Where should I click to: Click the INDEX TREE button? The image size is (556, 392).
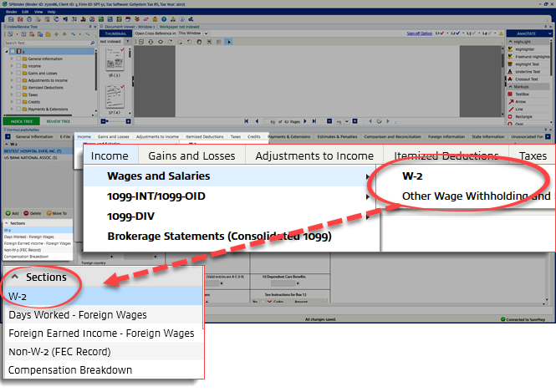[x=21, y=121]
